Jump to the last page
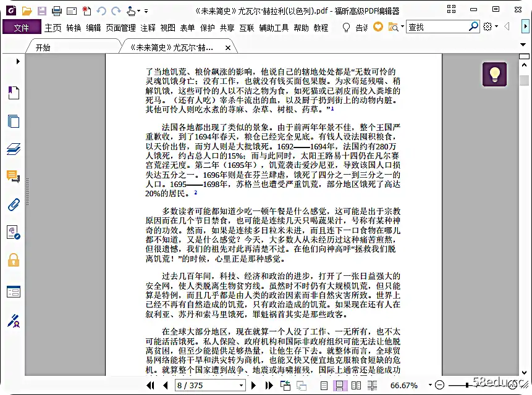The image size is (532, 395). pyautogui.click(x=269, y=385)
